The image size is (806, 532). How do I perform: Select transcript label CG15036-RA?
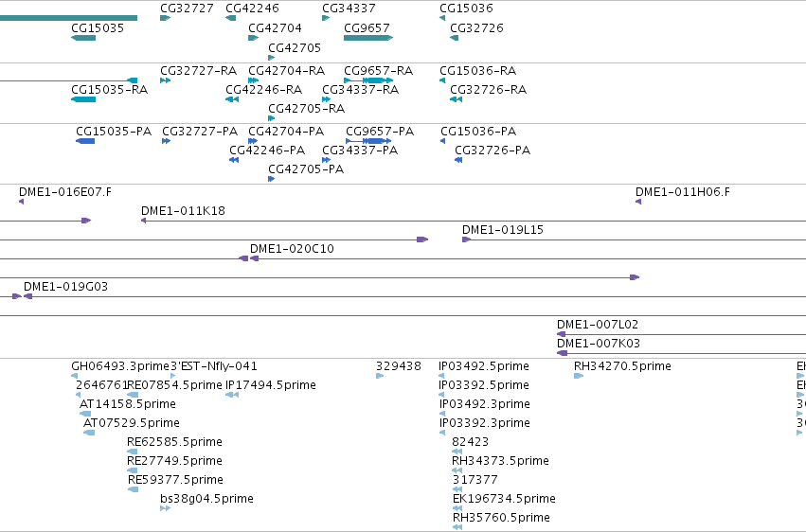pos(477,70)
